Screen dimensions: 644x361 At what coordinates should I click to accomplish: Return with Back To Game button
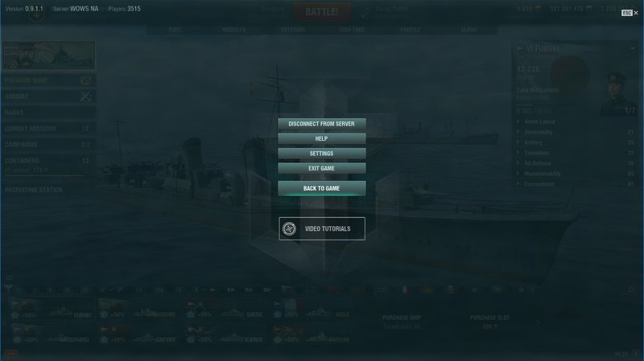(x=321, y=188)
